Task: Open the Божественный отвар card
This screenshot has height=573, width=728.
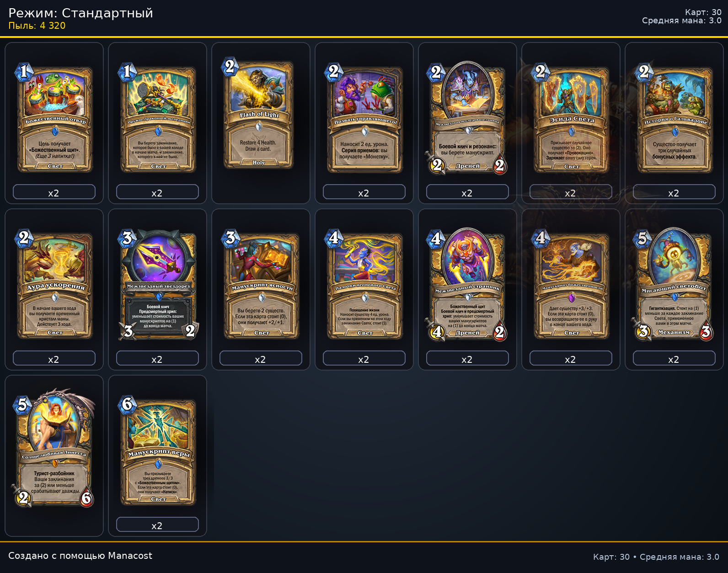Action: (54, 118)
